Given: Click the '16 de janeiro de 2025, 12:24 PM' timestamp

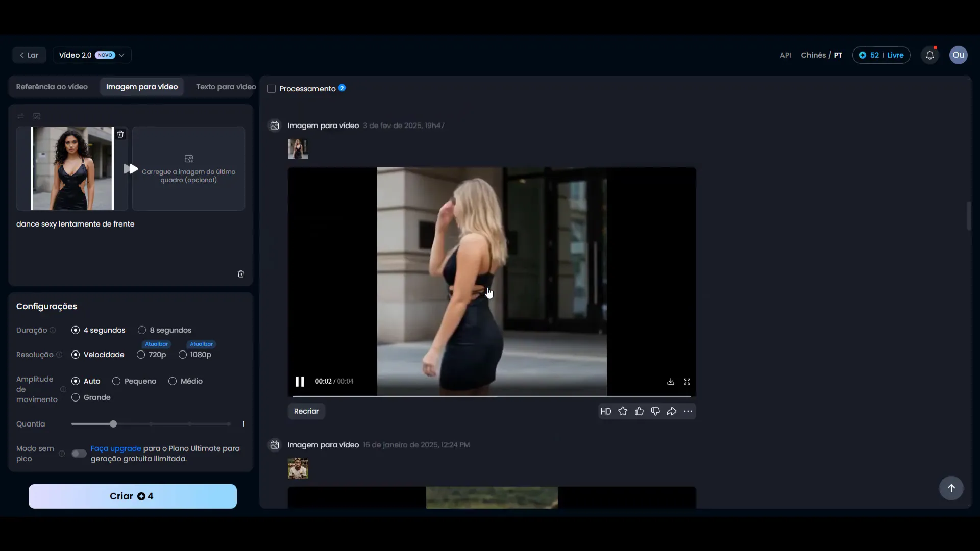Looking at the screenshot, I should [416, 445].
